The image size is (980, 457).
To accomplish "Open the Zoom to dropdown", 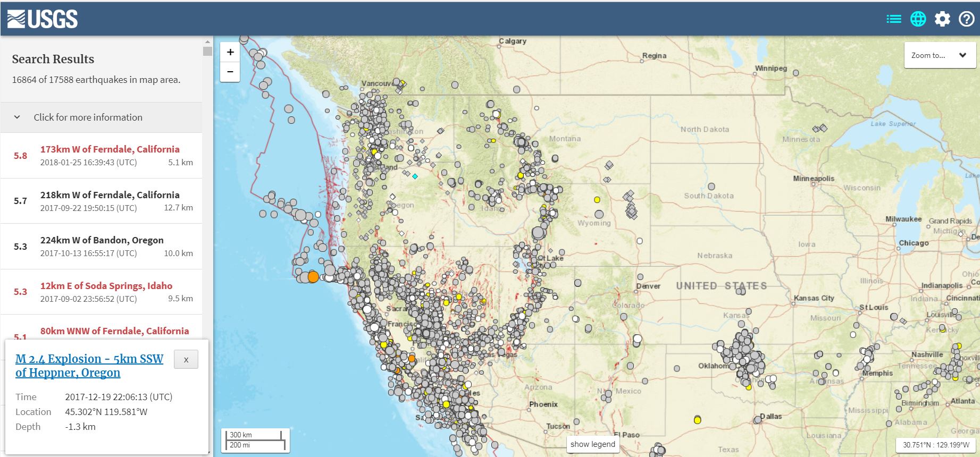I will (940, 55).
